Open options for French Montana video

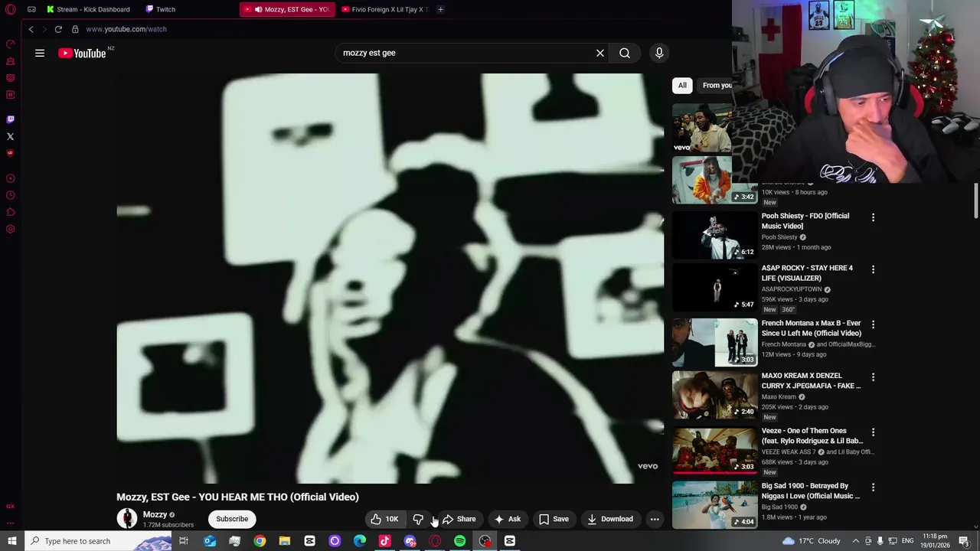873,324
